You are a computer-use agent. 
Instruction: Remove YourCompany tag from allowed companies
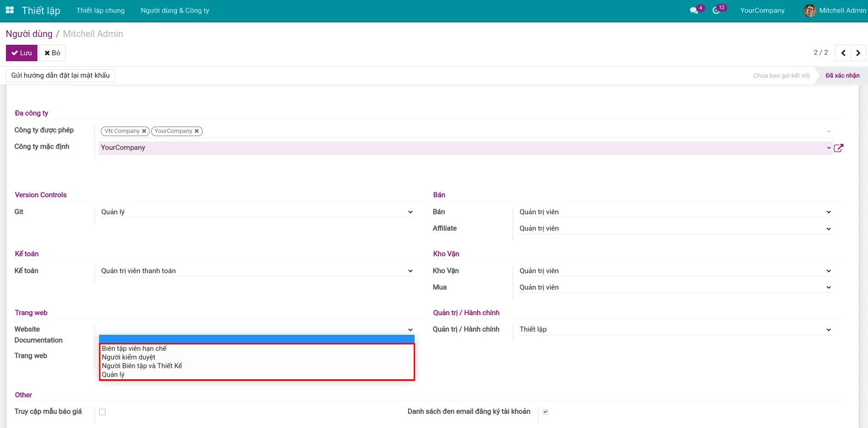pyautogui.click(x=197, y=131)
